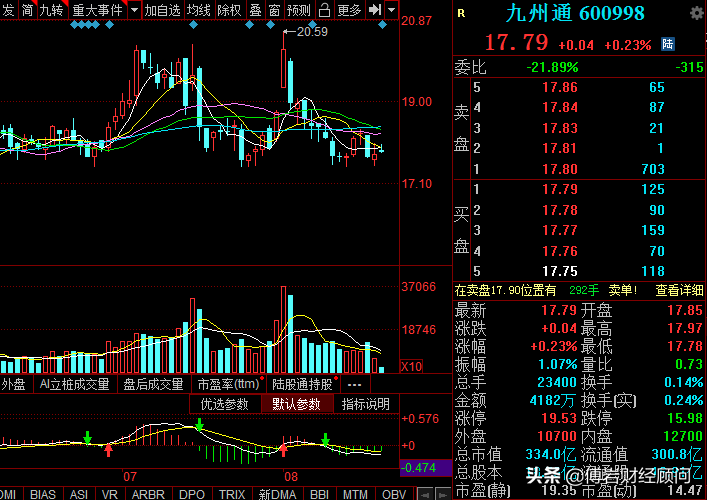Toggle the 均线 moving averages

(199, 10)
